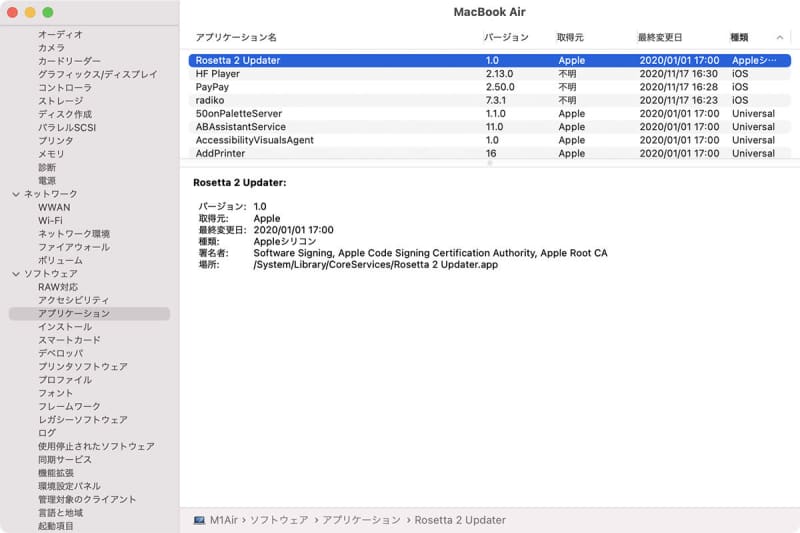Image resolution: width=800 pixels, height=533 pixels.
Task: Click アプリケーション in the path bar
Action: (x=361, y=520)
